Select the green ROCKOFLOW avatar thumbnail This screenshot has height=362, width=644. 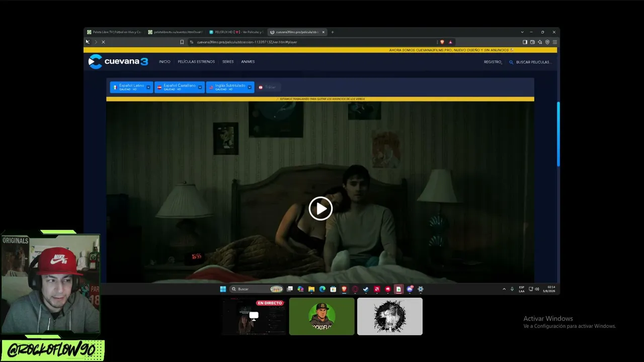[321, 316]
